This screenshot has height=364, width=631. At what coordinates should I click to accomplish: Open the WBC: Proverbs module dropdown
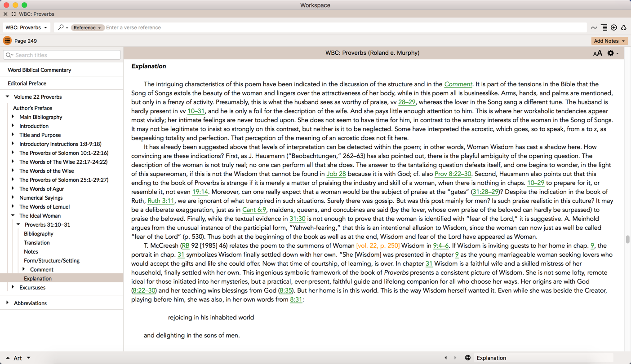click(27, 27)
